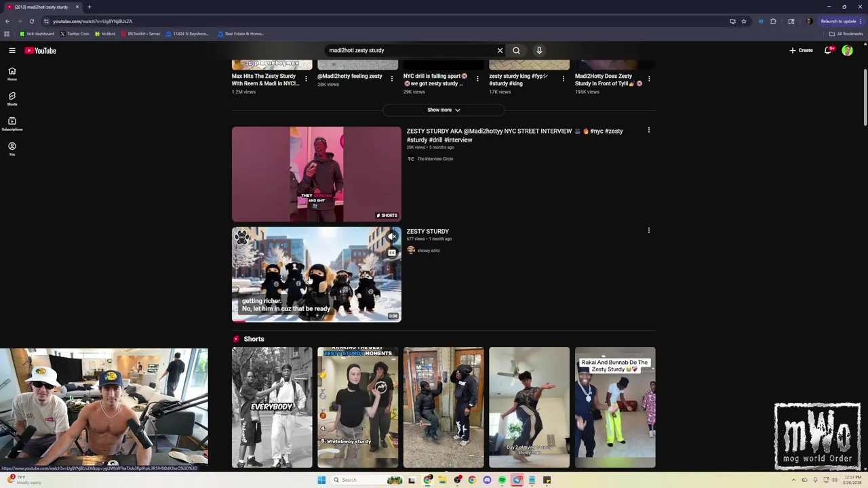Open the Real Estate & Home bookmark
The height and width of the screenshot is (488, 868).
241,34
